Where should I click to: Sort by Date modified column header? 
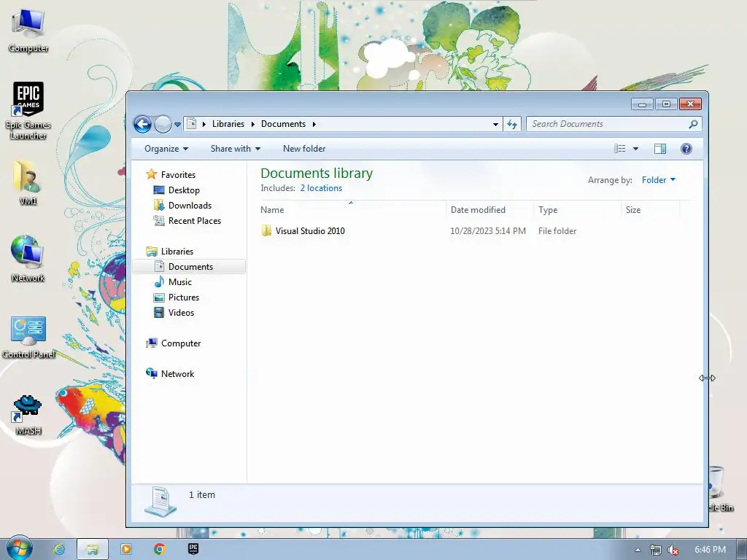pos(490,209)
